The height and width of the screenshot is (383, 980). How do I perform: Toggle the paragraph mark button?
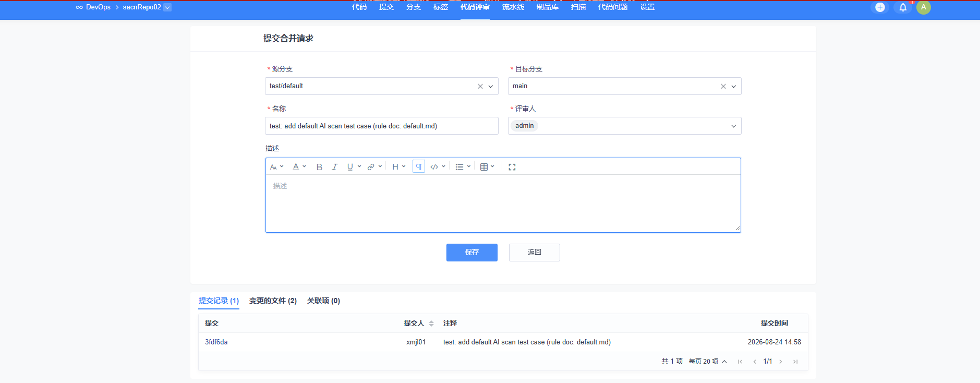tap(419, 166)
